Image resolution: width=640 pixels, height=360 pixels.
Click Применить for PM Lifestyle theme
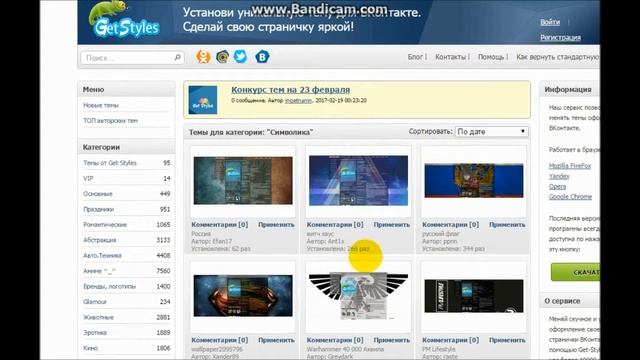tap(507, 340)
